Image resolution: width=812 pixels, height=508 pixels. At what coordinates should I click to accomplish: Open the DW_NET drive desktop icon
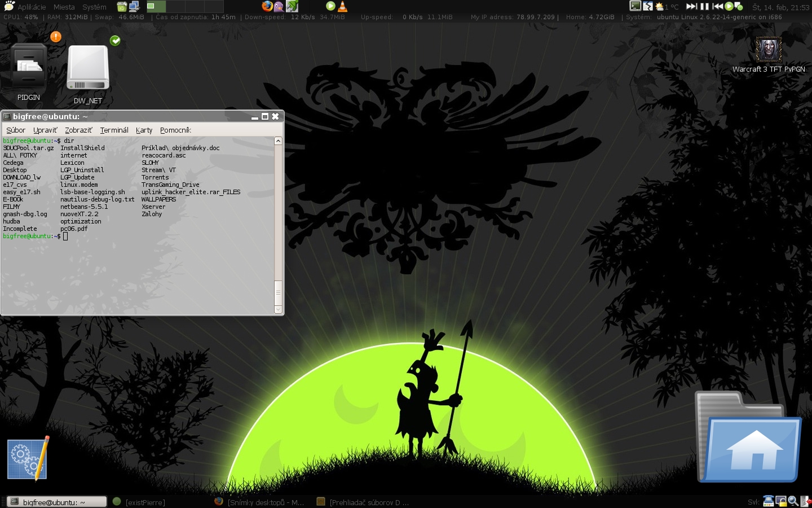coord(88,75)
